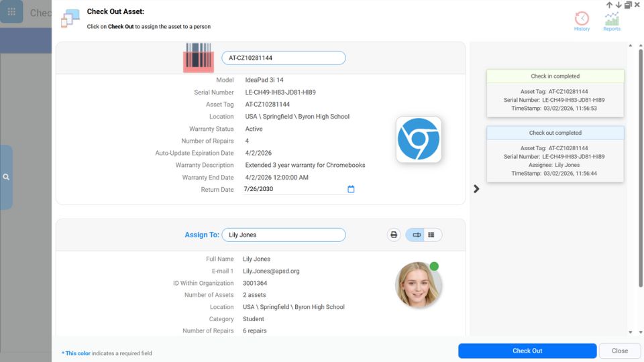The height and width of the screenshot is (362, 644).
Task: Open the Reports panel
Action: [612, 21]
